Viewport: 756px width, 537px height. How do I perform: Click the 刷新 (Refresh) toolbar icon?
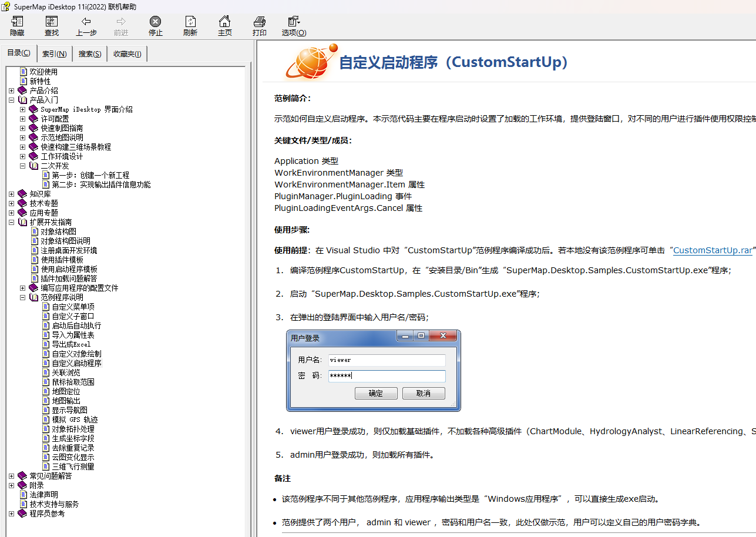pos(190,22)
